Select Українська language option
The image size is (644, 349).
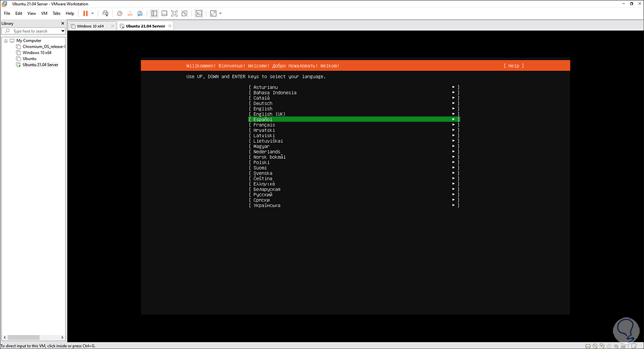tap(354, 205)
